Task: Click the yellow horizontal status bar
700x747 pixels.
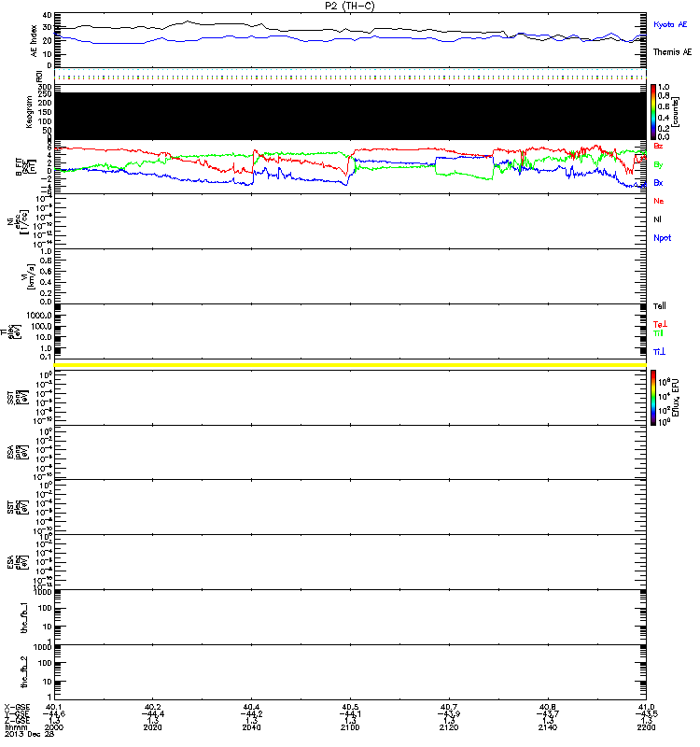Action: point(350,364)
